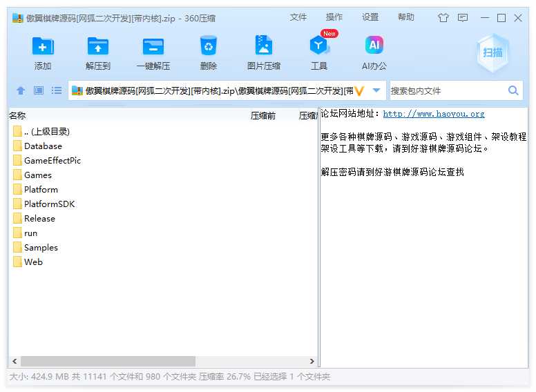Go up one level with the arrow icon
The width and height of the screenshot is (536, 392).
pos(21,90)
